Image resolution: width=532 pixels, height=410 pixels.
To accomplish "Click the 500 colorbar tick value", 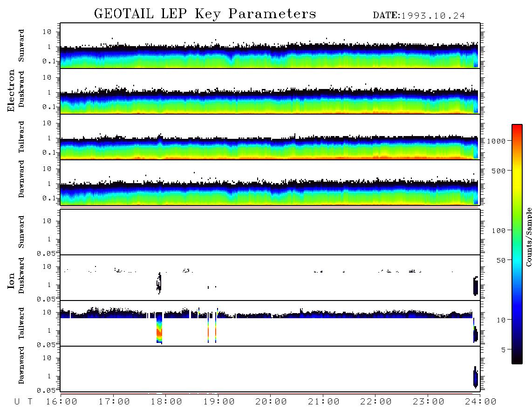I will click(x=498, y=171).
